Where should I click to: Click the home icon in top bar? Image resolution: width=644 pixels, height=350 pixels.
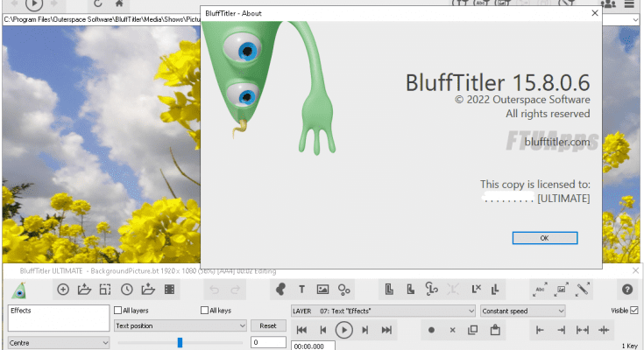coord(119,3)
